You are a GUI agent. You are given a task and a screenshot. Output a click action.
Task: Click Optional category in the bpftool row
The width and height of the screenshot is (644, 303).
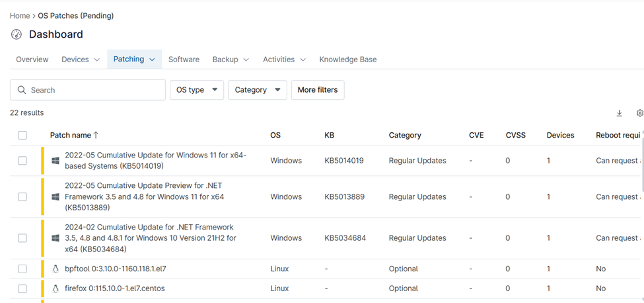pos(404,269)
